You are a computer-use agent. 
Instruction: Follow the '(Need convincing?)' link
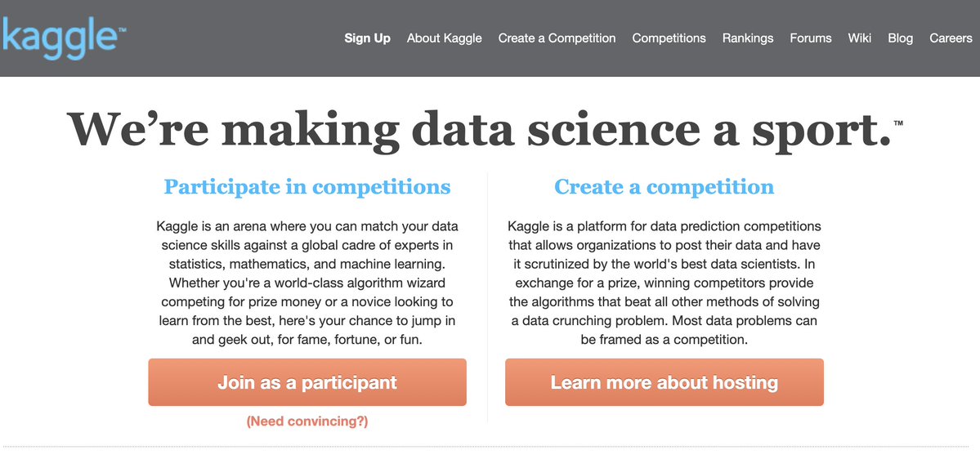click(x=307, y=421)
